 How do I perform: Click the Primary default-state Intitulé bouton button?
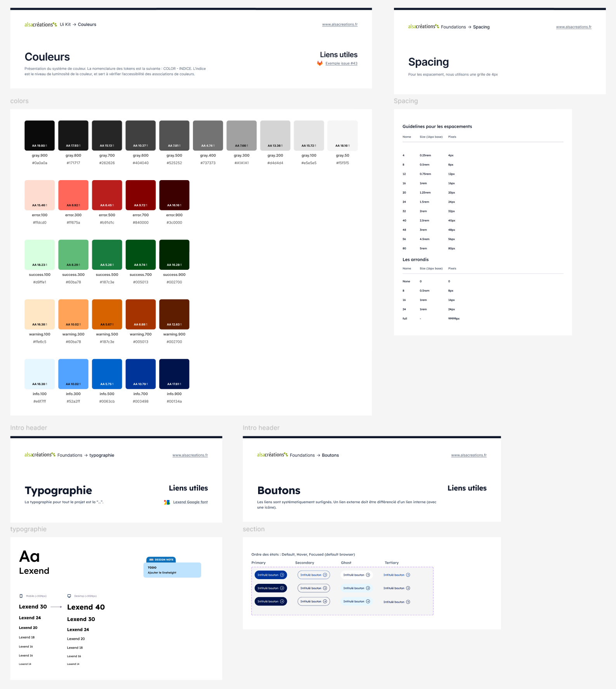(271, 575)
